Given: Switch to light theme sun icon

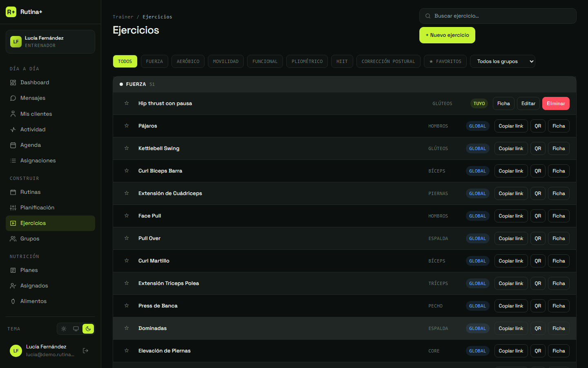Looking at the screenshot, I should coord(64,329).
